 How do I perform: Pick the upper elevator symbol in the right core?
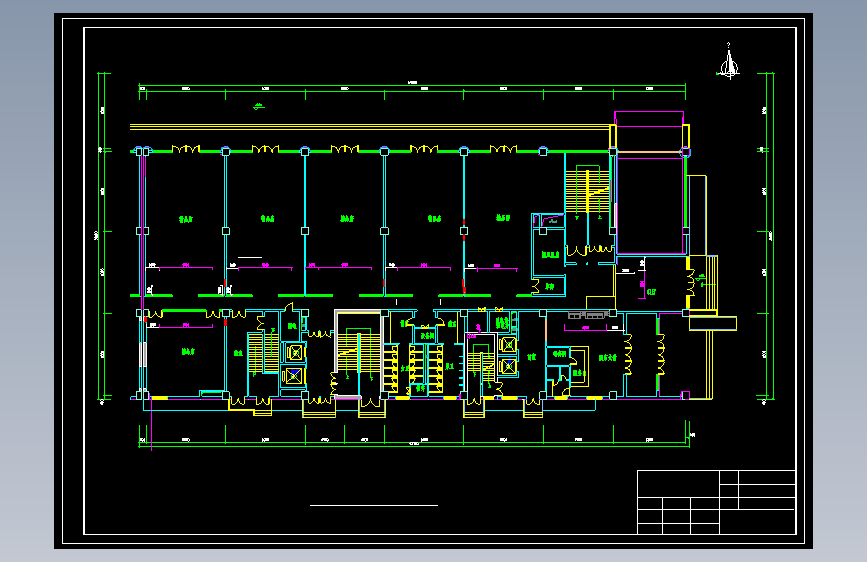(x=508, y=345)
